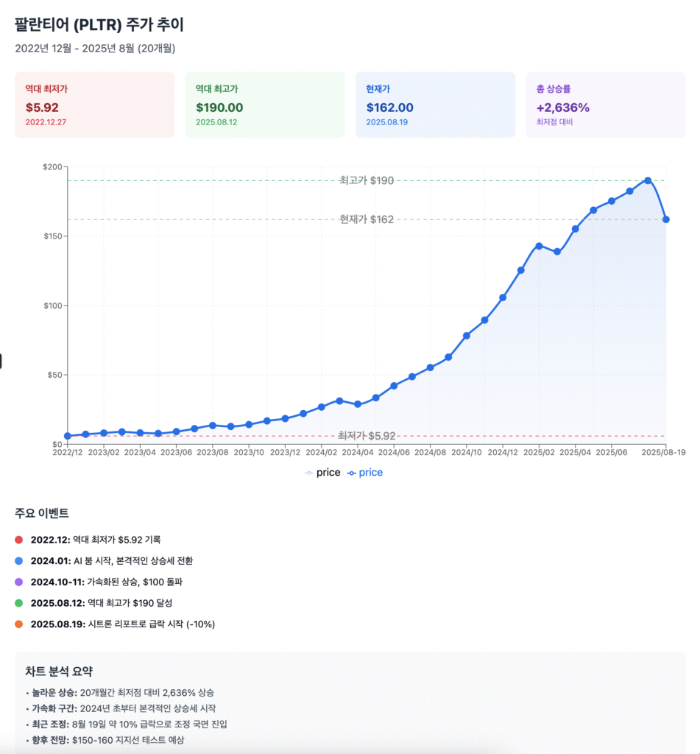Click the 현재가 card heading

coord(378,89)
